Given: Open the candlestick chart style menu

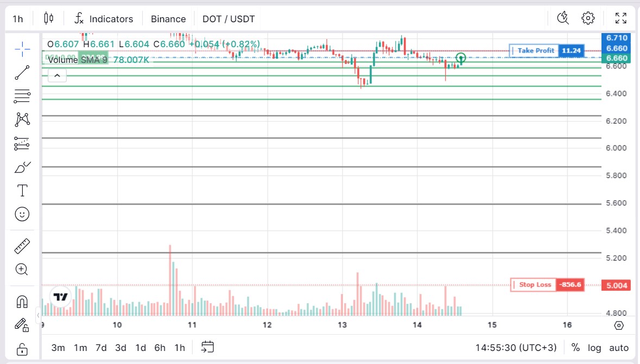Looking at the screenshot, I should [49, 18].
